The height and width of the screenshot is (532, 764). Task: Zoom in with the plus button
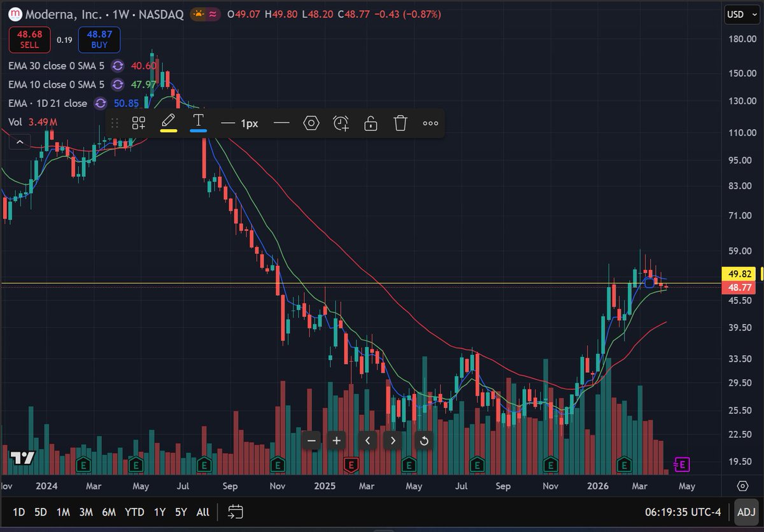point(337,440)
